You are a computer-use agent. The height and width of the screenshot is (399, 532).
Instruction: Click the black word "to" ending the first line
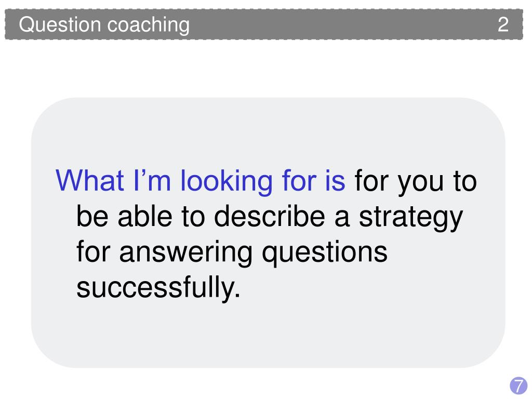[x=465, y=181]
